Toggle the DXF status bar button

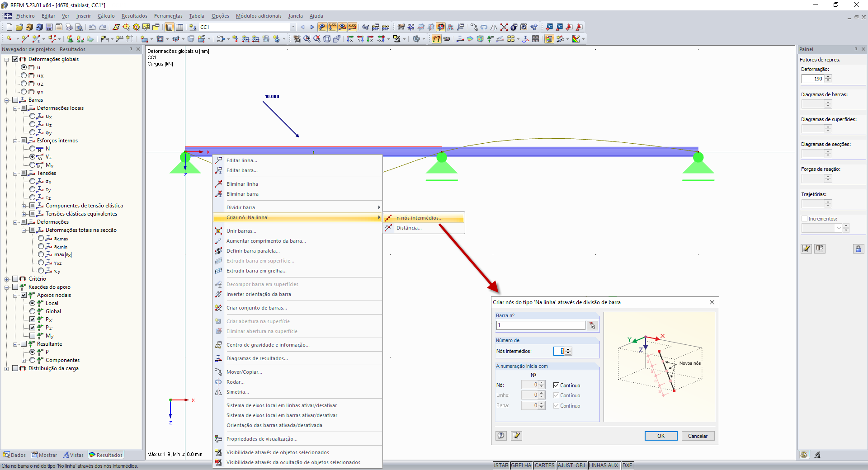(x=627, y=465)
